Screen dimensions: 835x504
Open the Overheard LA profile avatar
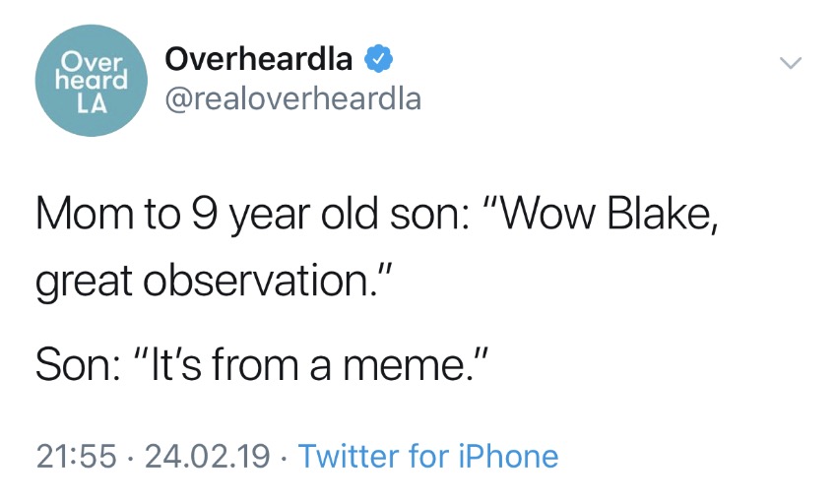pyautogui.click(x=91, y=81)
